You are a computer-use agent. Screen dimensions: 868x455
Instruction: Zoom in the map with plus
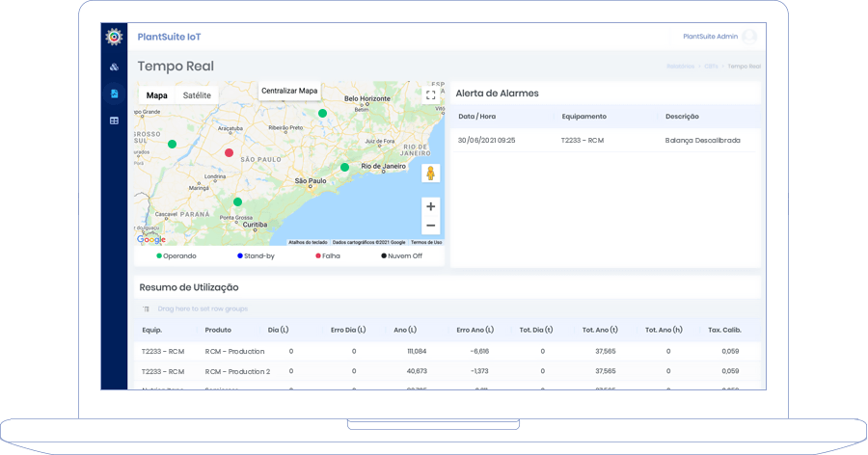[430, 206]
